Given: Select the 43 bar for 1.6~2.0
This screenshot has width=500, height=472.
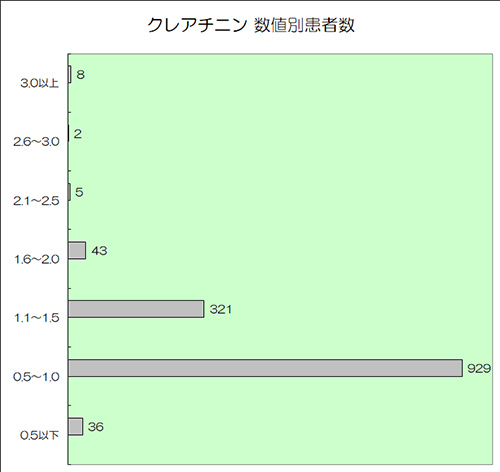Looking at the screenshot, I should click(x=77, y=250).
